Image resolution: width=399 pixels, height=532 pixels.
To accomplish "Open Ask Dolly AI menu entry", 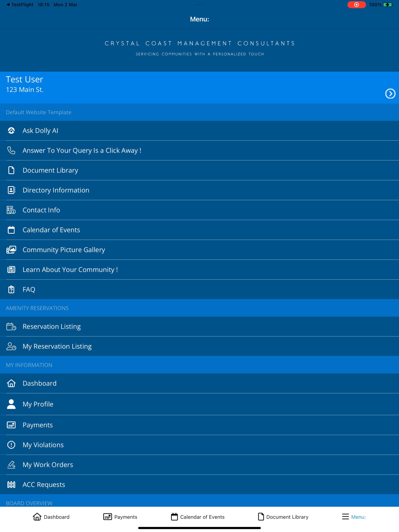I will point(199,131).
